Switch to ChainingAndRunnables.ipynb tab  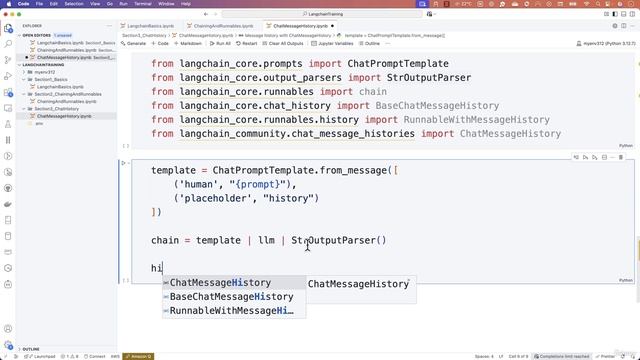tap(220, 26)
